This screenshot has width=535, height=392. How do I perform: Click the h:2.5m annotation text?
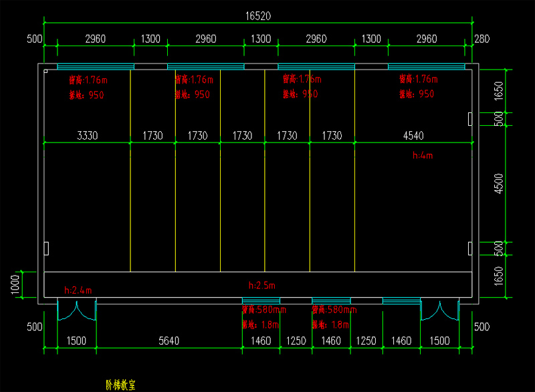(261, 286)
